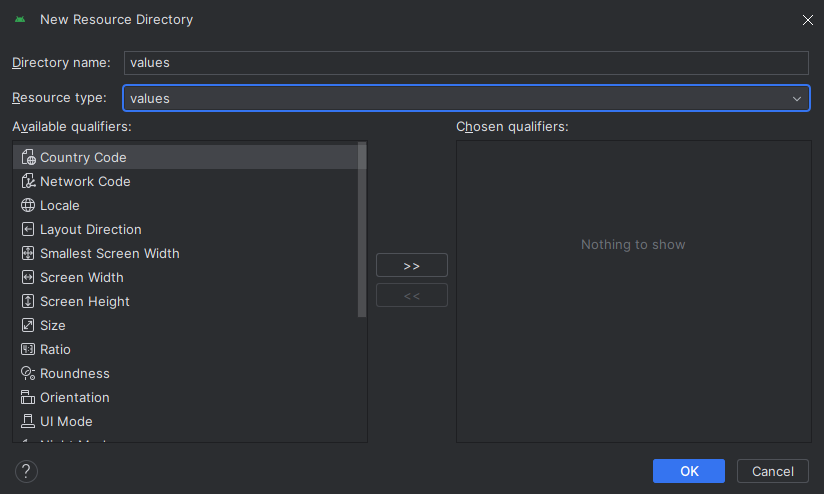Click the Roundness qualifier icon
The image size is (824, 494).
pos(28,373)
